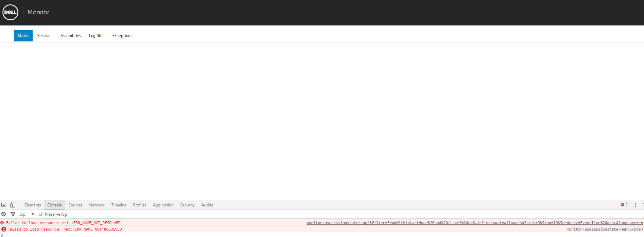Open the DevTools Sources panel
Image resolution: width=644 pixels, height=237 pixels.
click(x=75, y=205)
